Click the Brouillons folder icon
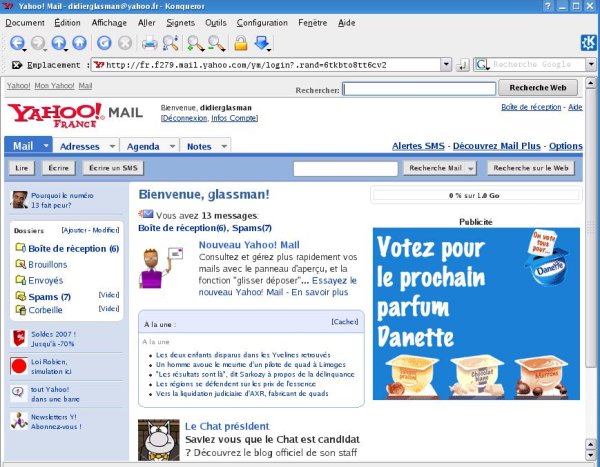The height and width of the screenshot is (467, 600). 21,264
